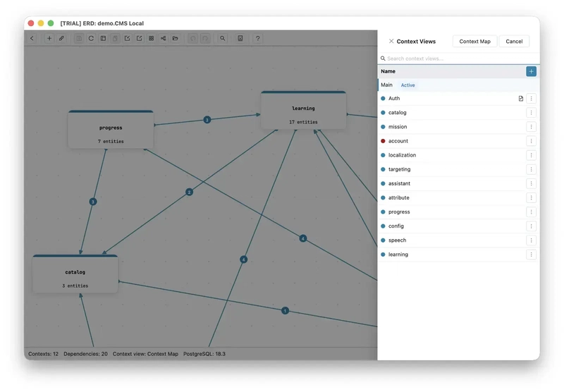This screenshot has height=392, width=564.
Task: Select the account context in the list
Action: pyautogui.click(x=459, y=141)
